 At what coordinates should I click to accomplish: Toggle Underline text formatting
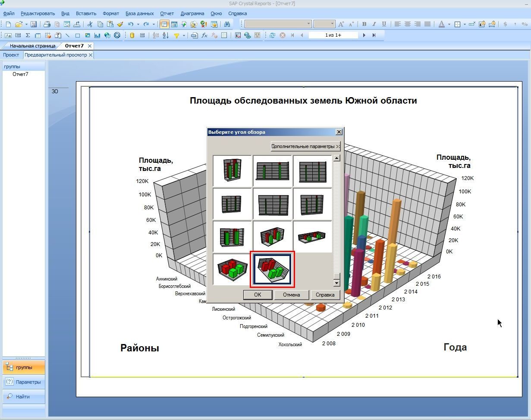[x=384, y=24]
